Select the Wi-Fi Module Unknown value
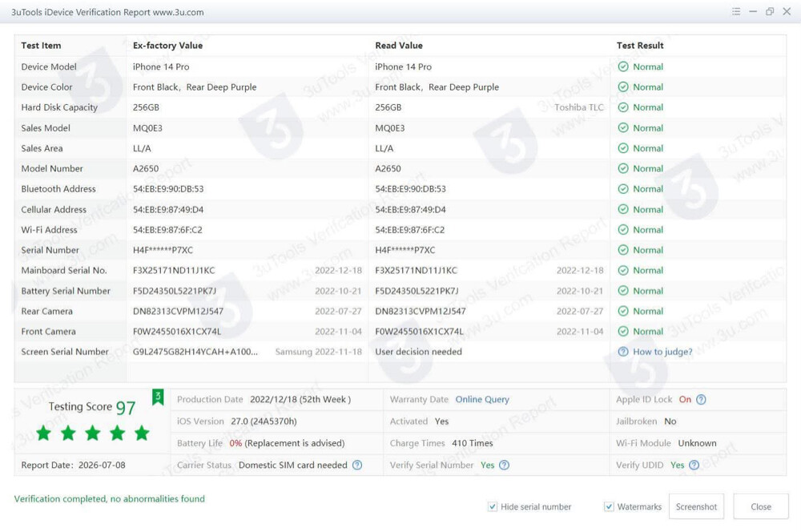This screenshot has width=801, height=532. [697, 443]
